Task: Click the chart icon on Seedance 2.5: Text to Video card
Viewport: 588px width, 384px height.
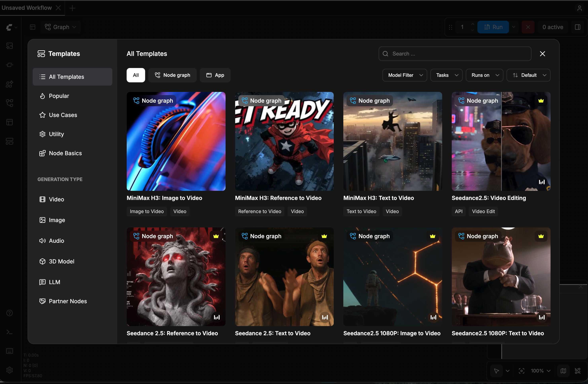Action: [x=325, y=317]
